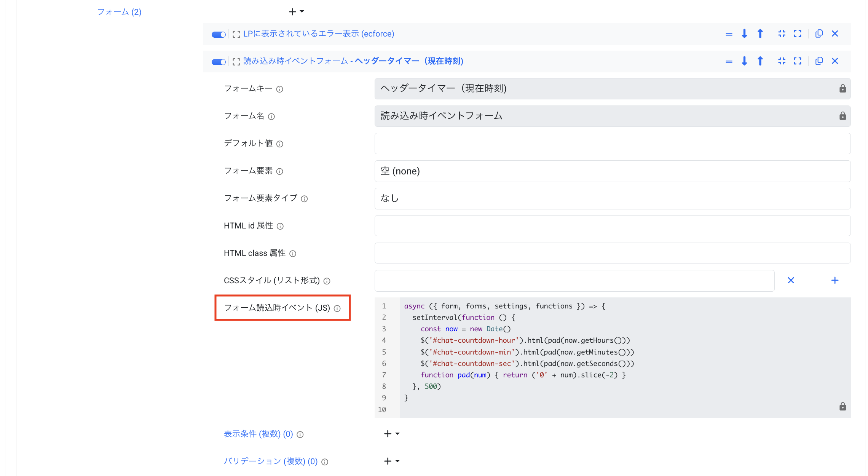Image resolution: width=868 pixels, height=476 pixels.
Task: Show info for HTML class 属性
Action: coord(292,254)
